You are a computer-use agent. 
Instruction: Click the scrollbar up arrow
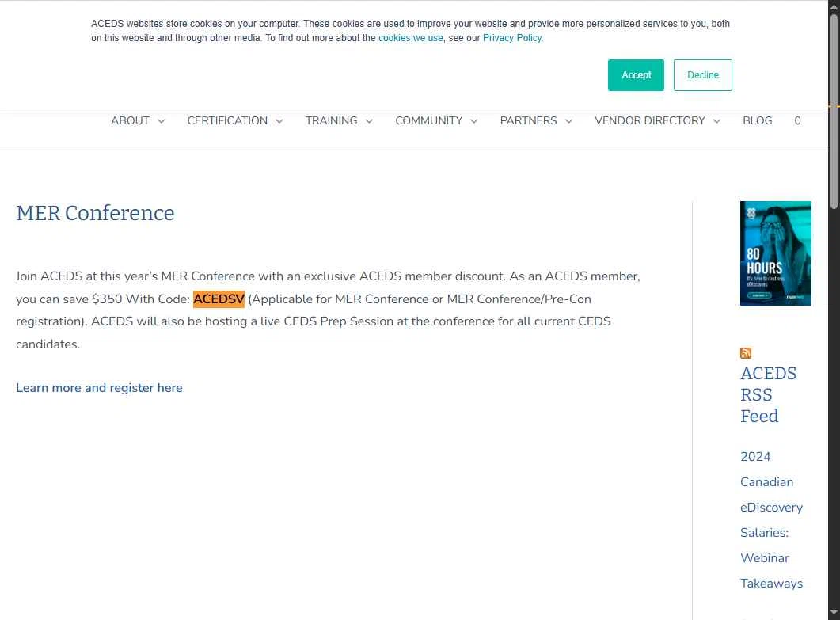point(834,6)
